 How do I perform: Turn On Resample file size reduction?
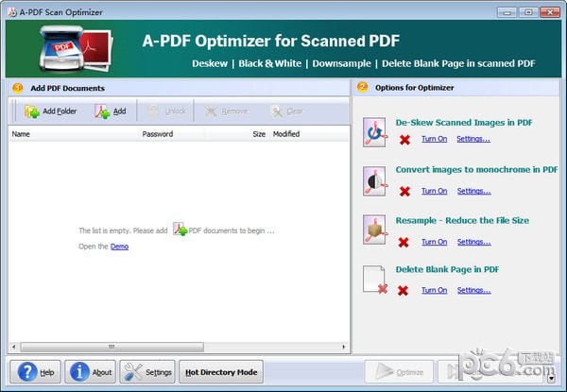(435, 242)
